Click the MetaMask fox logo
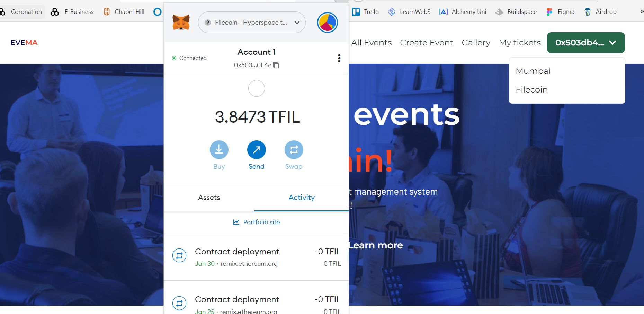The width and height of the screenshot is (644, 314). pyautogui.click(x=181, y=23)
